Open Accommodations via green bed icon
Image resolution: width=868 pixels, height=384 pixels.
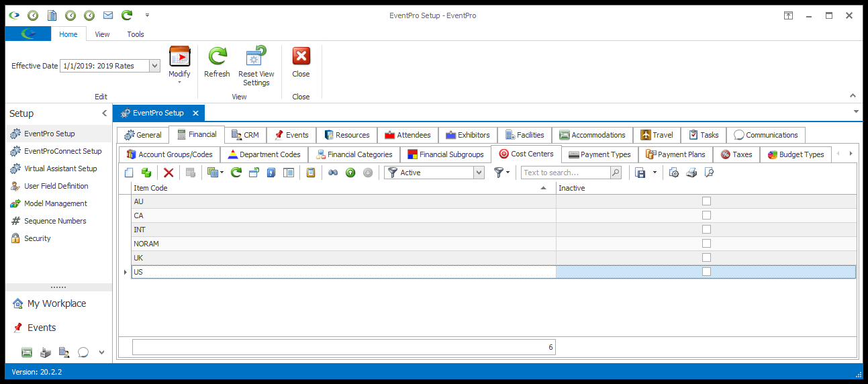click(x=27, y=352)
